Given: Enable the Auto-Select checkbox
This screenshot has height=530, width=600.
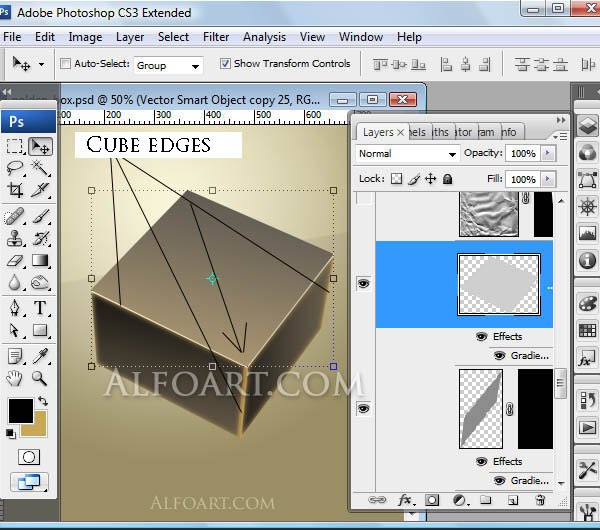Looking at the screenshot, I should pos(65,64).
